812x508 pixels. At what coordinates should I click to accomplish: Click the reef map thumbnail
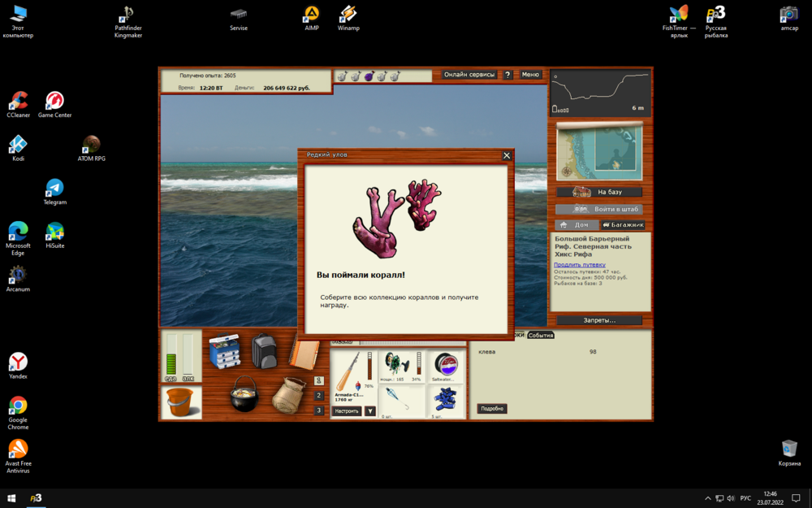coord(599,151)
